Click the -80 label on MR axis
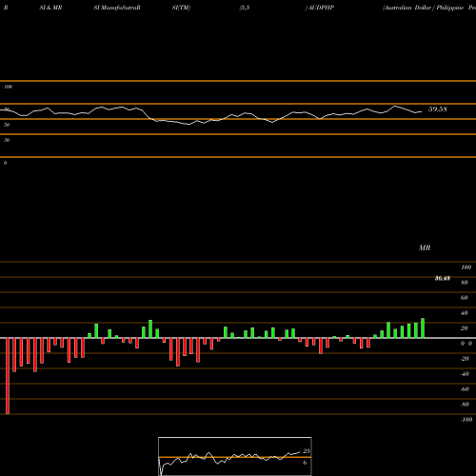 pyautogui.click(x=465, y=405)
